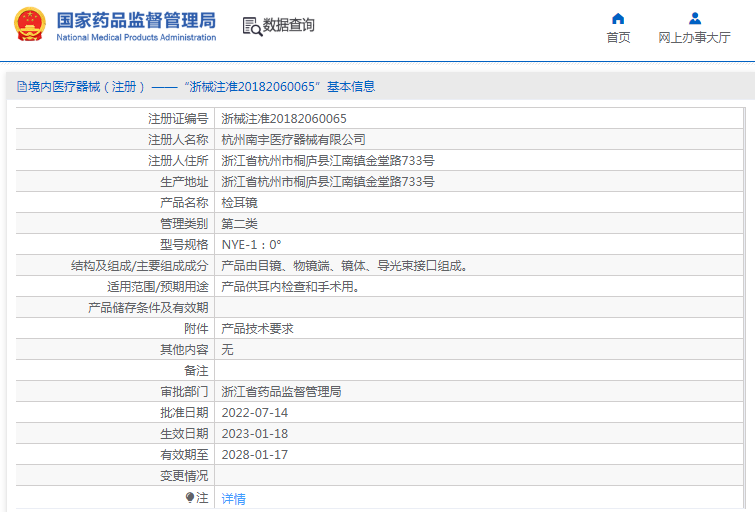Click the lightbulb icon beside 注

189,497
